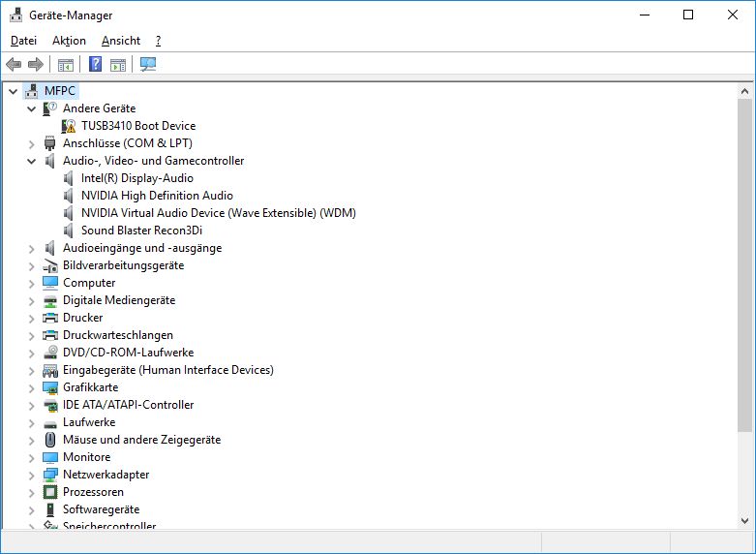Click the IDE ATA/ATAPI-Controller icon
This screenshot has width=756, height=554.
click(x=50, y=405)
